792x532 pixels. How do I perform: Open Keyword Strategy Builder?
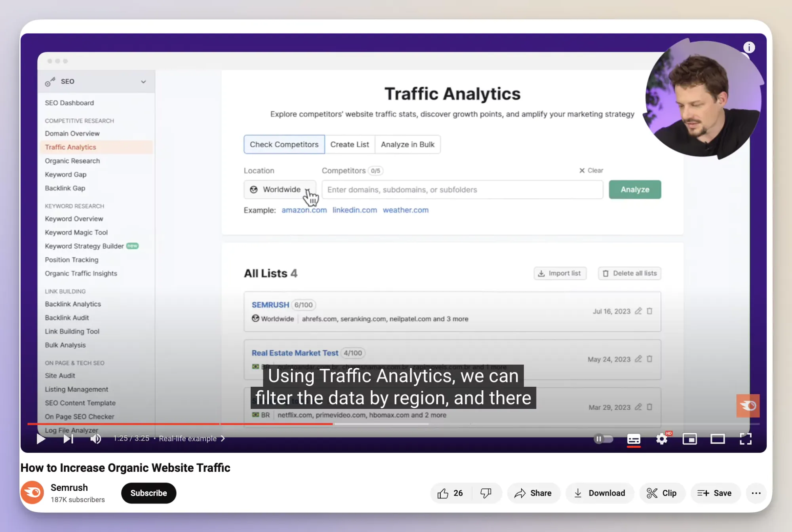[84, 246]
